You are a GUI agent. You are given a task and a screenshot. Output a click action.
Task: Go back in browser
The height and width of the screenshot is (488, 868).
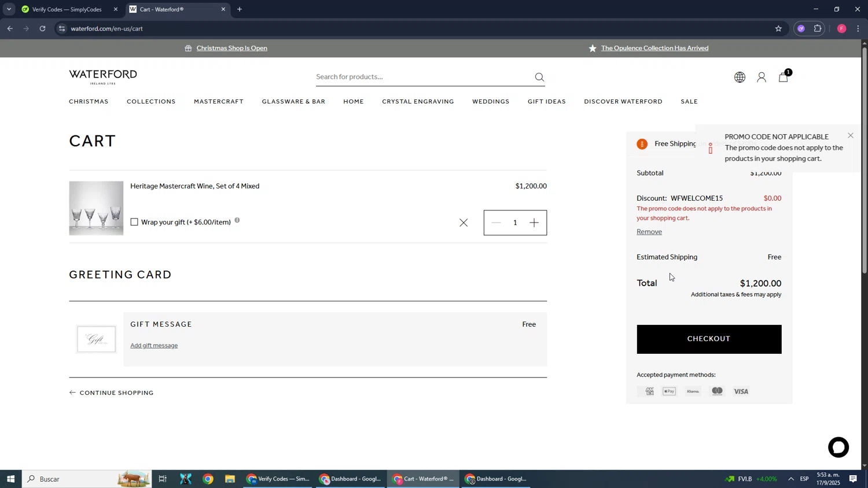tap(10, 28)
